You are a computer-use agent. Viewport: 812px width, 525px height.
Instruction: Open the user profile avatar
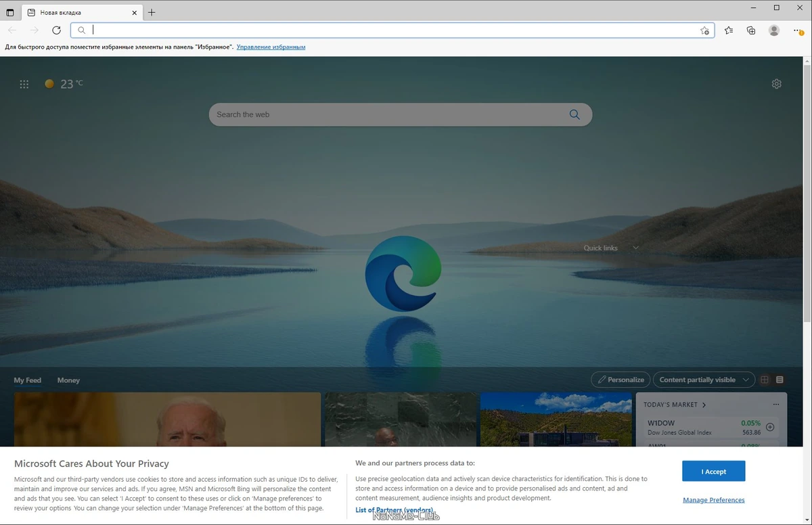pos(774,30)
